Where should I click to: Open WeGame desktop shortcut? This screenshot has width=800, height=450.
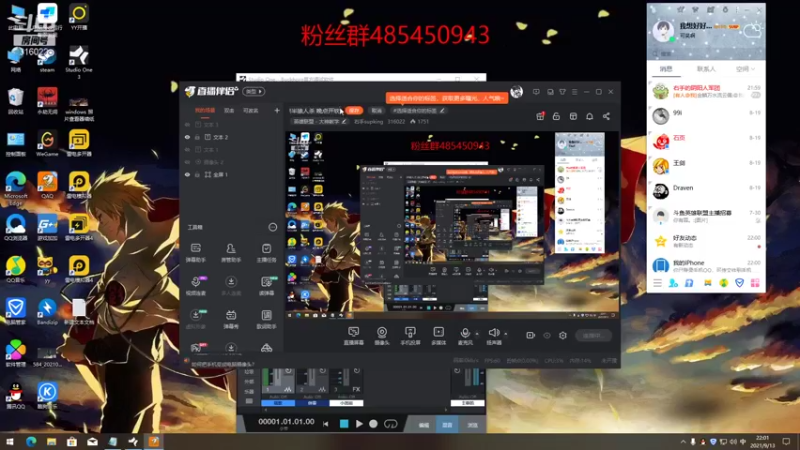tap(47, 144)
